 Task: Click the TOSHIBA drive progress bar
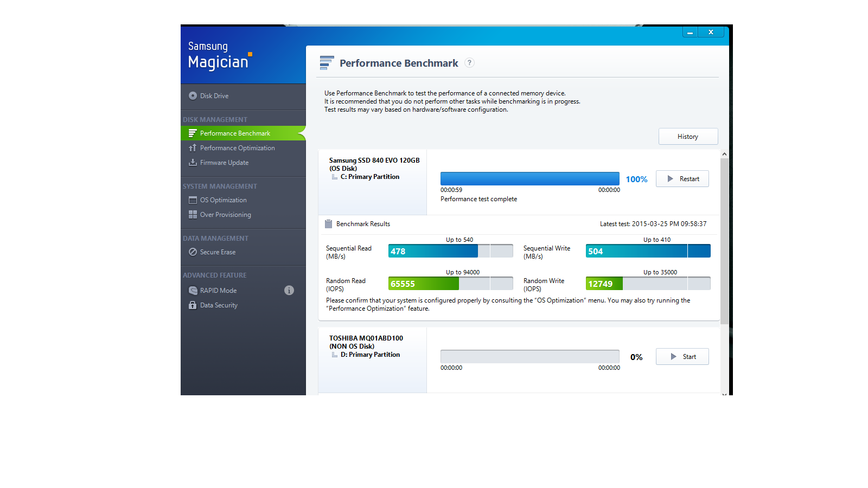click(530, 357)
